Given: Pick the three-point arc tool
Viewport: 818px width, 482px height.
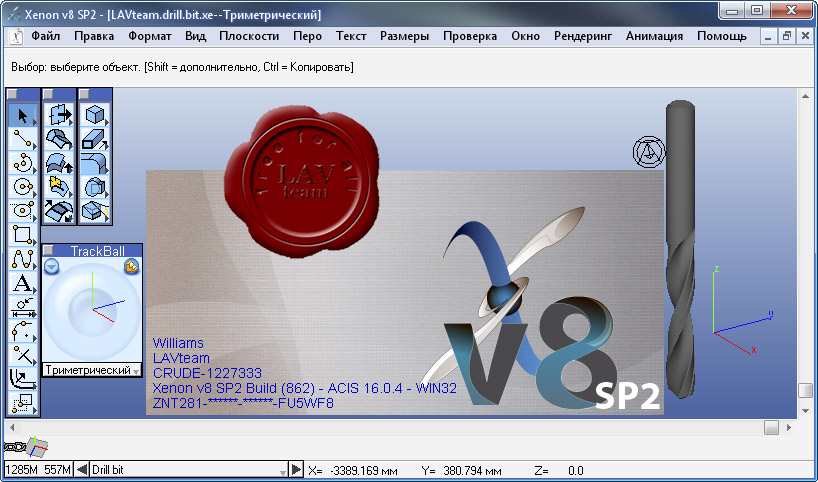Looking at the screenshot, I should click(23, 163).
